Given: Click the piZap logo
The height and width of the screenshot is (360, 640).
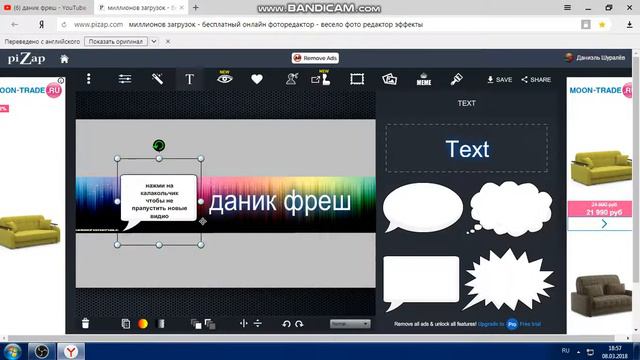Looking at the screenshot, I should pyautogui.click(x=27, y=58).
